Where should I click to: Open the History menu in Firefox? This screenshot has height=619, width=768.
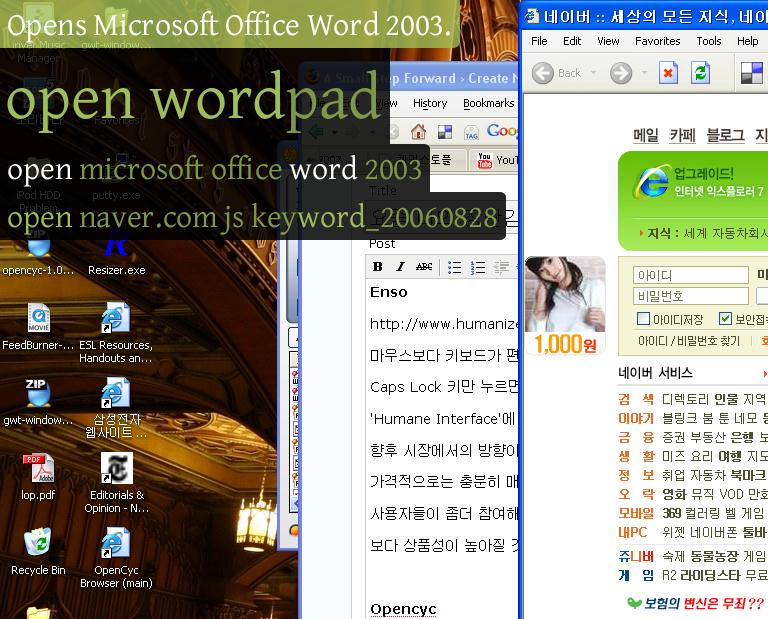pos(430,103)
